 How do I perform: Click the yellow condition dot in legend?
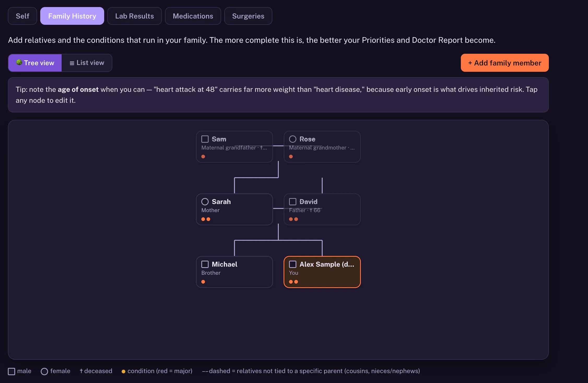tap(124, 372)
